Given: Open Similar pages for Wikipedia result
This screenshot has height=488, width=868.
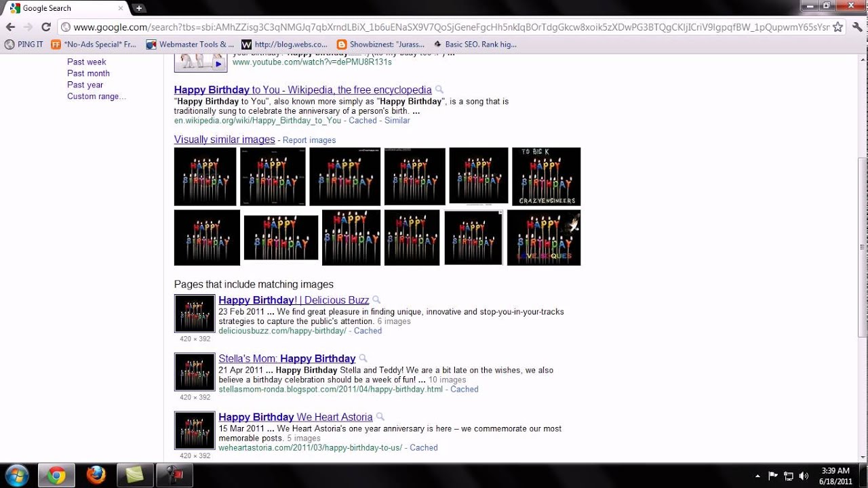Looking at the screenshot, I should point(397,120).
